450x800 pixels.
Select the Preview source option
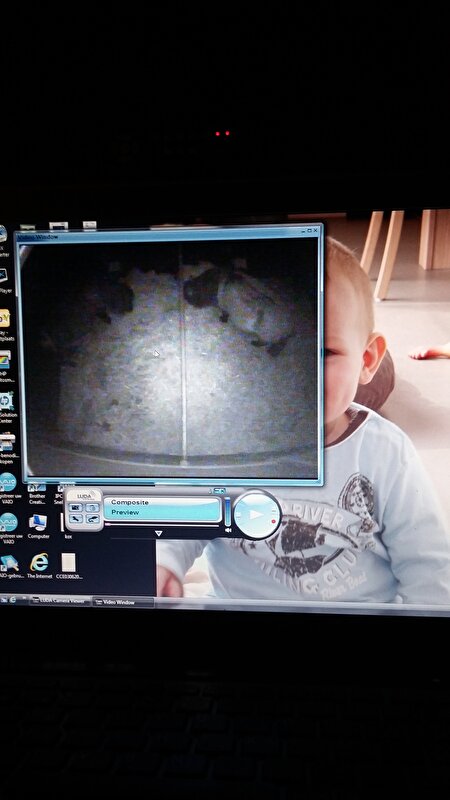[x=125, y=512]
